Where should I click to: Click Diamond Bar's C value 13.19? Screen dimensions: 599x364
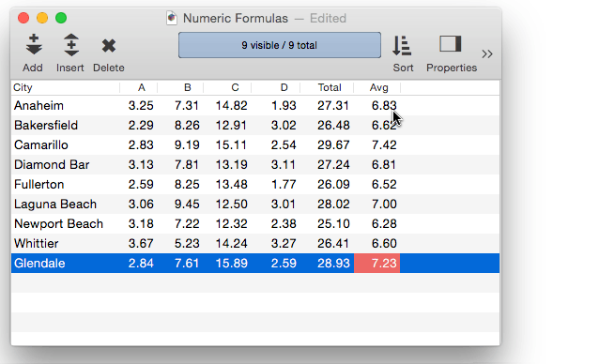[232, 165]
